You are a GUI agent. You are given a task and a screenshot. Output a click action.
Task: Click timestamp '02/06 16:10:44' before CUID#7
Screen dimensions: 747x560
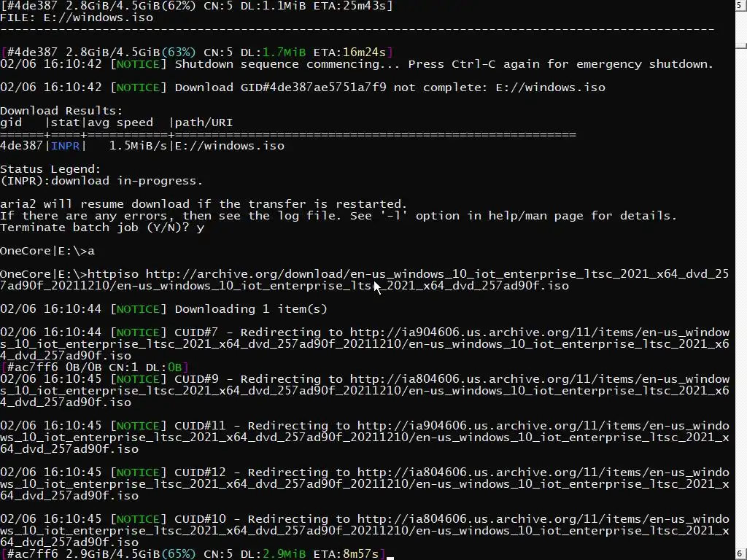point(50,332)
